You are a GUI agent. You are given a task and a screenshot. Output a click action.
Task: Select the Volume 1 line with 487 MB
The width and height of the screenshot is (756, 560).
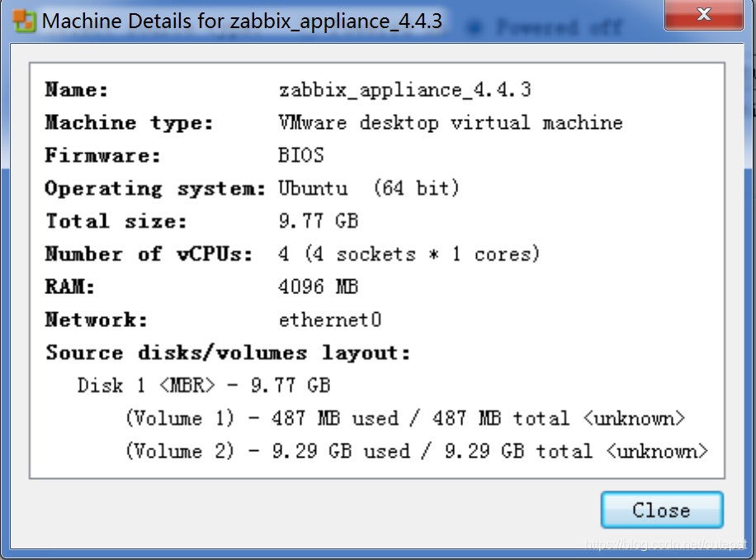[405, 418]
